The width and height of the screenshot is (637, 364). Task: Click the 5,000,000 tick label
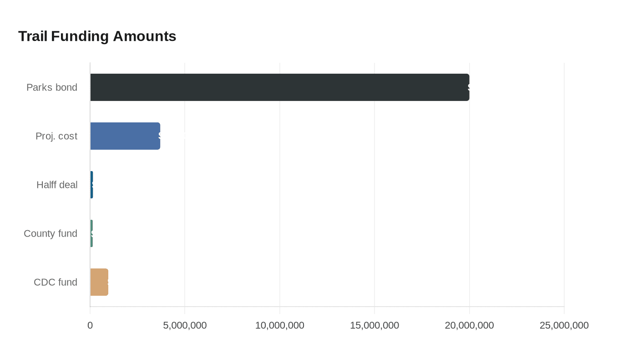coord(185,325)
